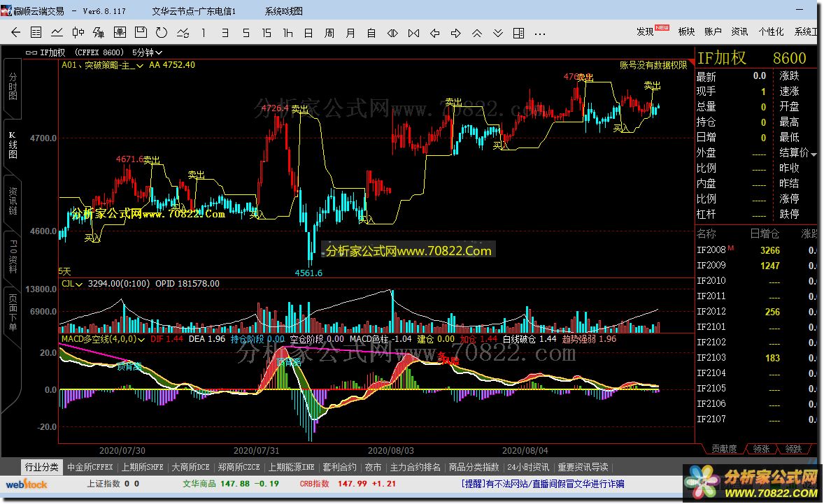
Task: Click the expand chart horizontally icon
Action: point(392,33)
